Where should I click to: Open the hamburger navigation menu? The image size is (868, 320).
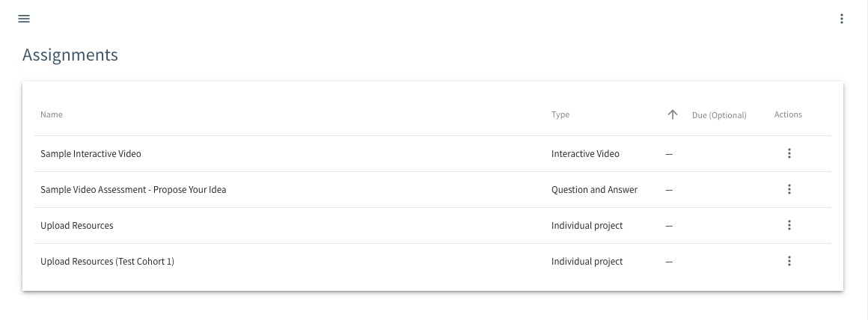tap(24, 19)
